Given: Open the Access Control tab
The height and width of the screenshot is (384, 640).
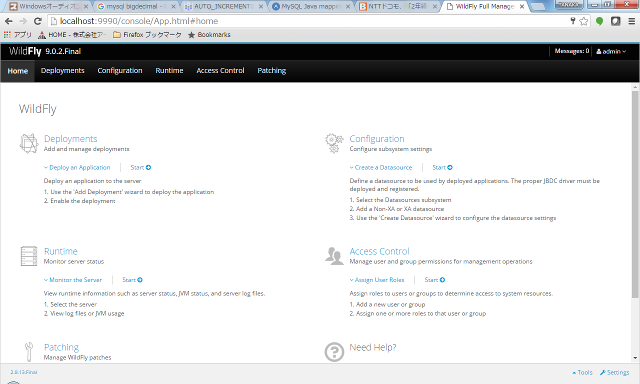Looking at the screenshot, I should click(220, 71).
